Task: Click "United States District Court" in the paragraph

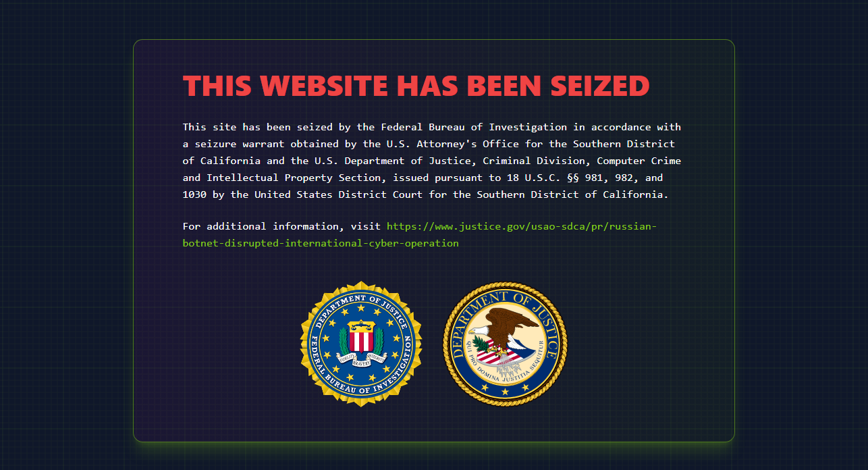Action: [x=338, y=195]
